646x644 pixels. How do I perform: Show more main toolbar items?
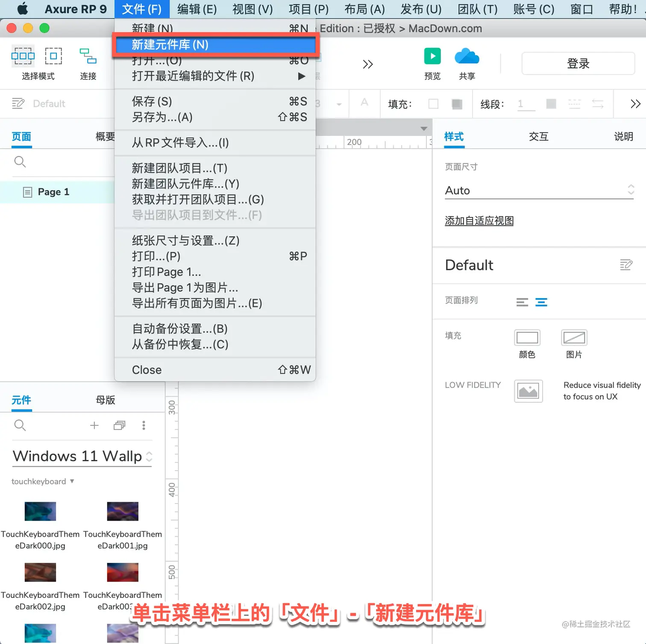coord(368,64)
